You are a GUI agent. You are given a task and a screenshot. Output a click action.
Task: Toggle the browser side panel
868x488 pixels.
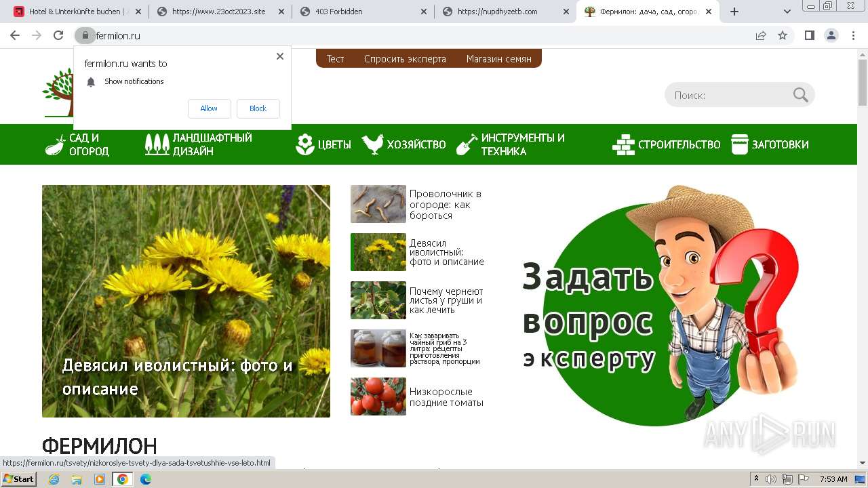point(809,35)
